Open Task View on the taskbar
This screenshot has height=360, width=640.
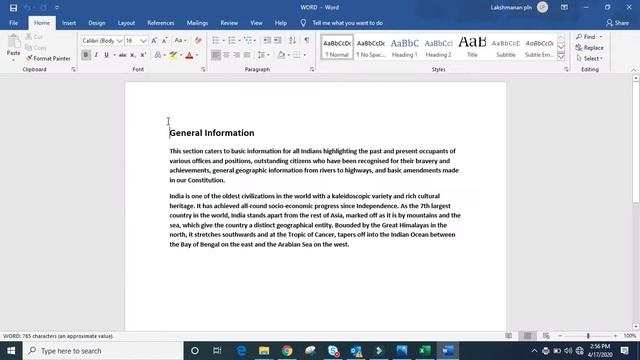(x=217, y=351)
